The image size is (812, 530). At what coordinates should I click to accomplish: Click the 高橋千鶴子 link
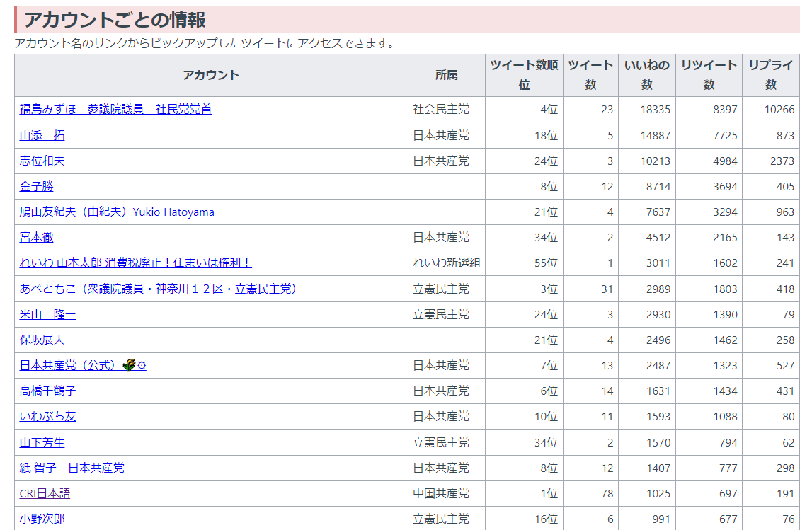pos(47,391)
